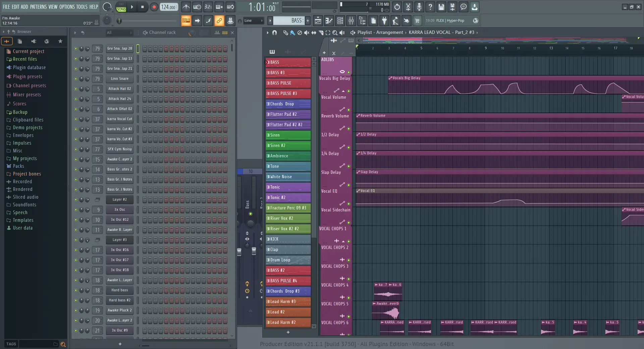Image resolution: width=644 pixels, height=349 pixels.
Task: Show the Channel rack via toolbar icon
Action: (340, 21)
